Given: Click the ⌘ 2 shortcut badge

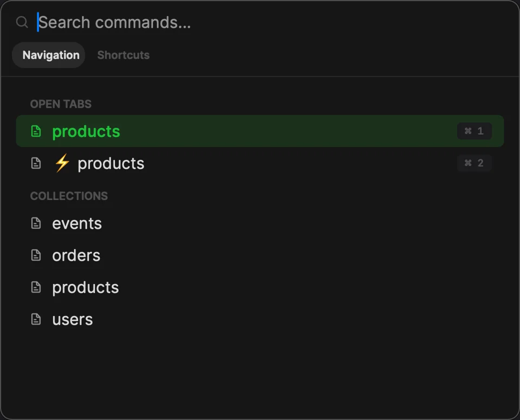Looking at the screenshot, I should (x=474, y=163).
